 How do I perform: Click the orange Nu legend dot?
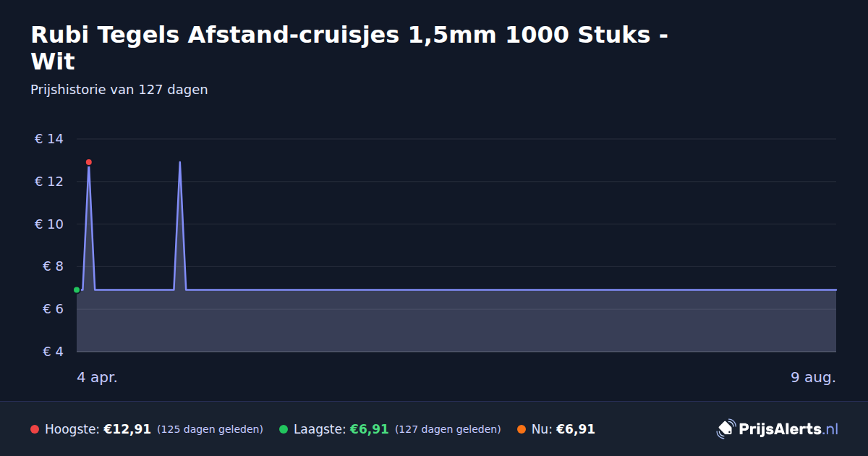[x=522, y=429]
